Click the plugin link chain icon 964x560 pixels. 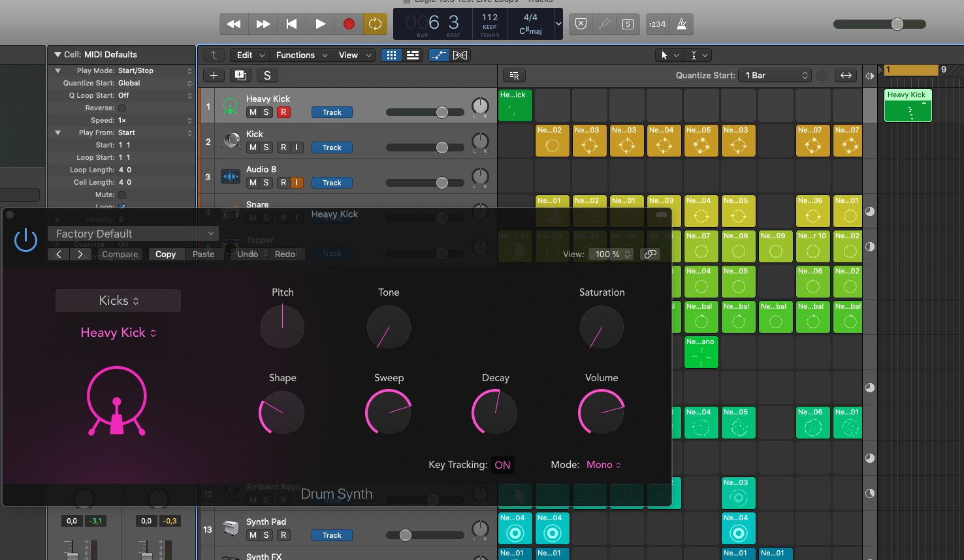(650, 254)
